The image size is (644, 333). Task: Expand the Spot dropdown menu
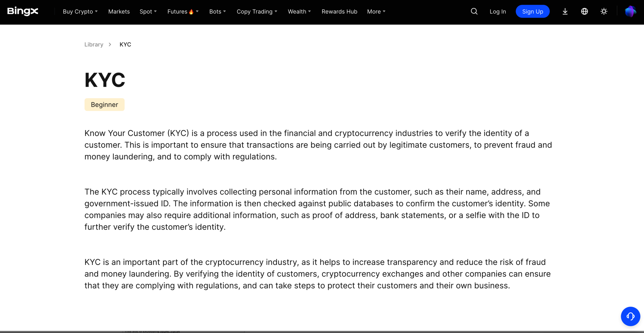coord(148,12)
